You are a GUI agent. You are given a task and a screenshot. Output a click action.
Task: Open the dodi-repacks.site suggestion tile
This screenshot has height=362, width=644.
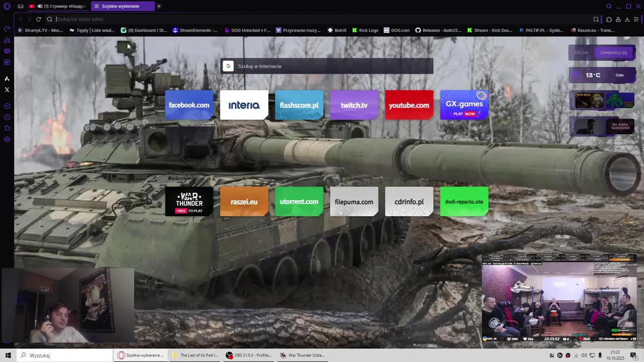click(464, 202)
